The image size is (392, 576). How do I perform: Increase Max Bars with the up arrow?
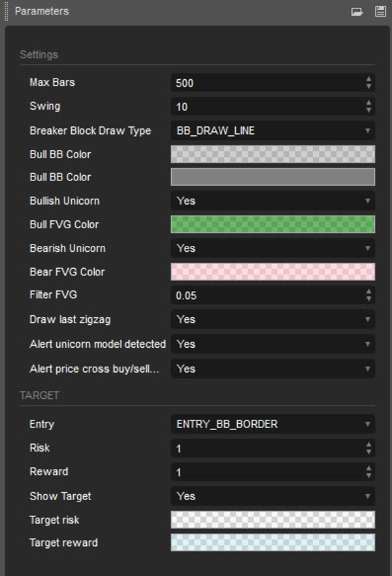pyautogui.click(x=368, y=78)
